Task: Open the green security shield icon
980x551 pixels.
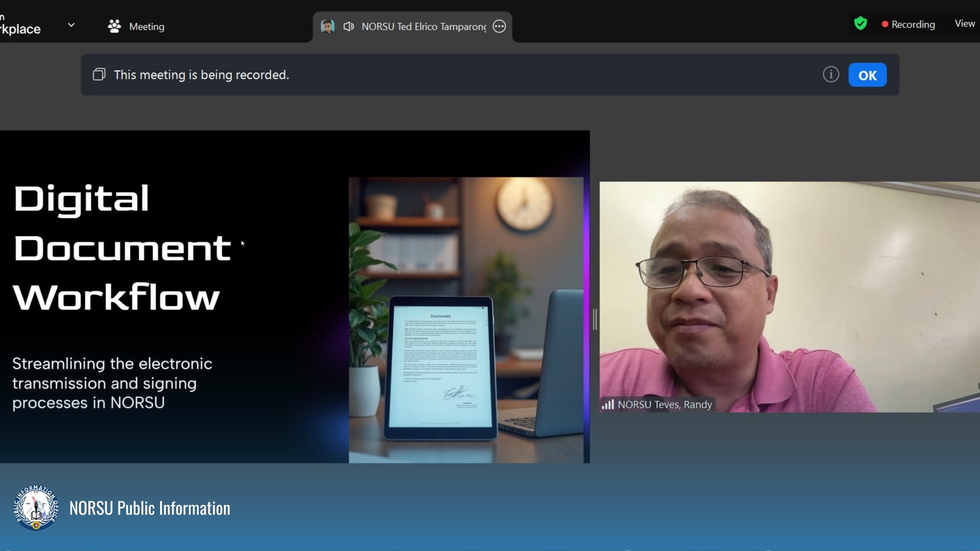Action: pyautogui.click(x=860, y=23)
